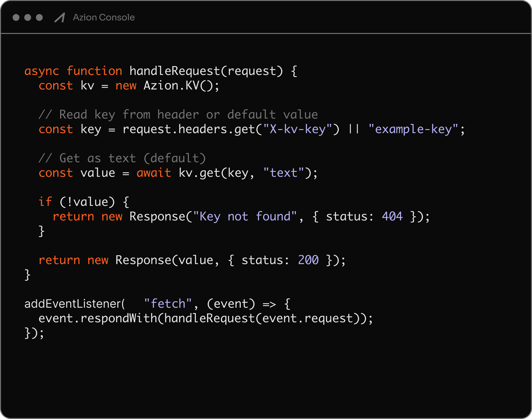Viewport: 532px width, 419px height.
Task: Click the "example-key" default string
Action: [413, 129]
